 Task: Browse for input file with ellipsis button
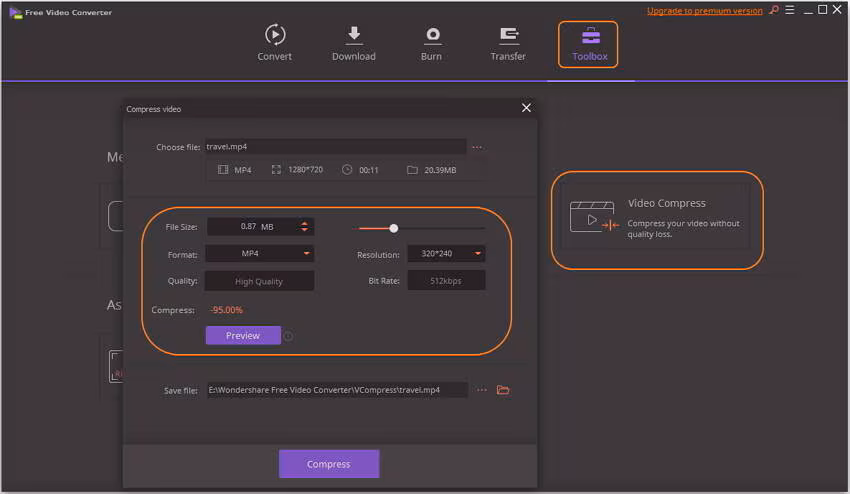point(477,147)
